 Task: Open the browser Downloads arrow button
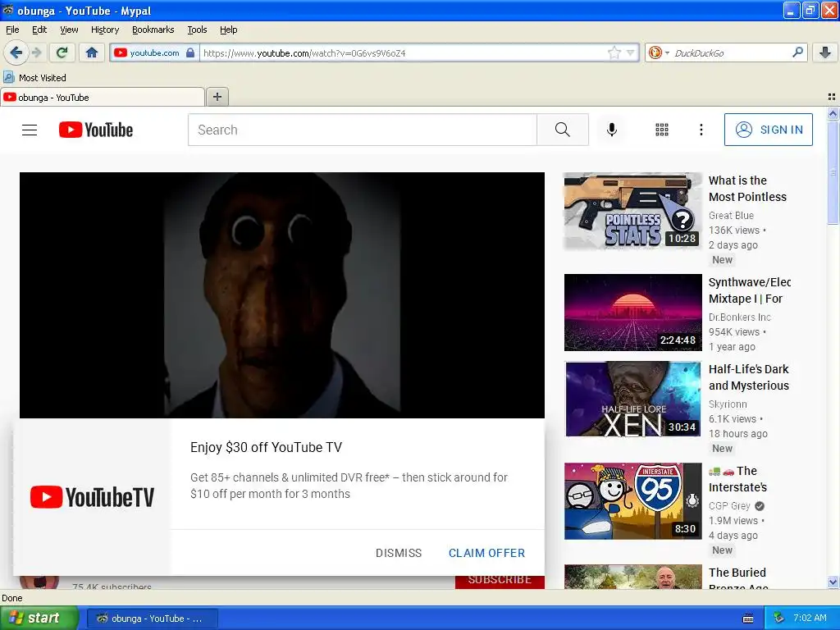pyautogui.click(x=825, y=52)
